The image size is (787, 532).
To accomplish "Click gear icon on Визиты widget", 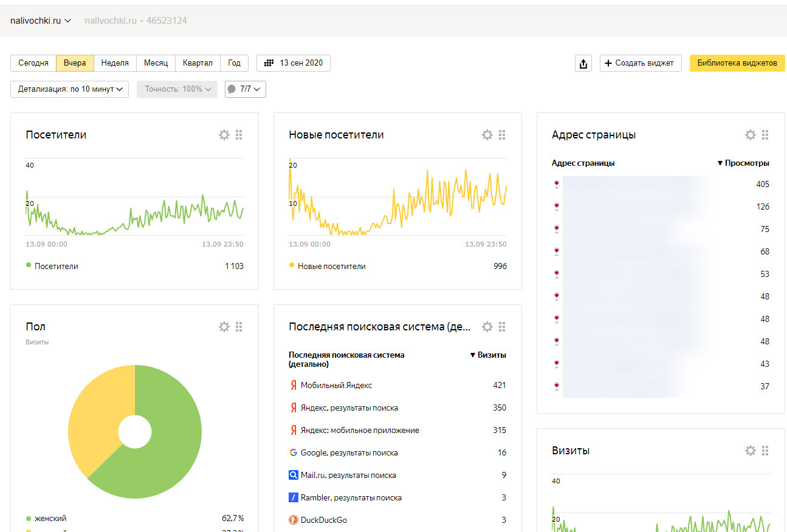I will pyautogui.click(x=751, y=451).
